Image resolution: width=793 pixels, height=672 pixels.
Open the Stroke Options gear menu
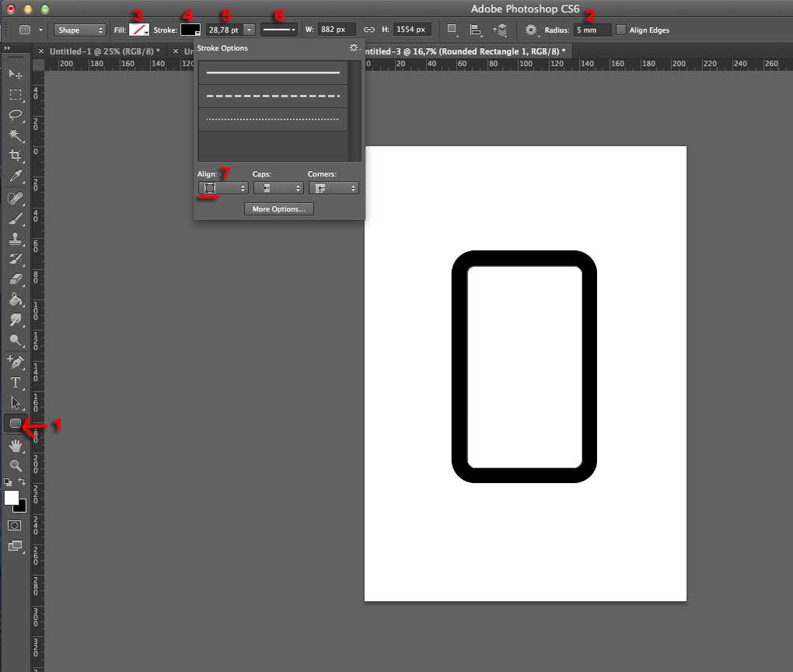(x=354, y=47)
